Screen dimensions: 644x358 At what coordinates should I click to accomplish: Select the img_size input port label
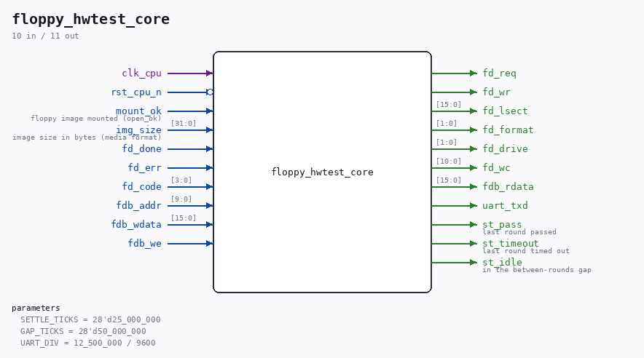tap(139, 130)
